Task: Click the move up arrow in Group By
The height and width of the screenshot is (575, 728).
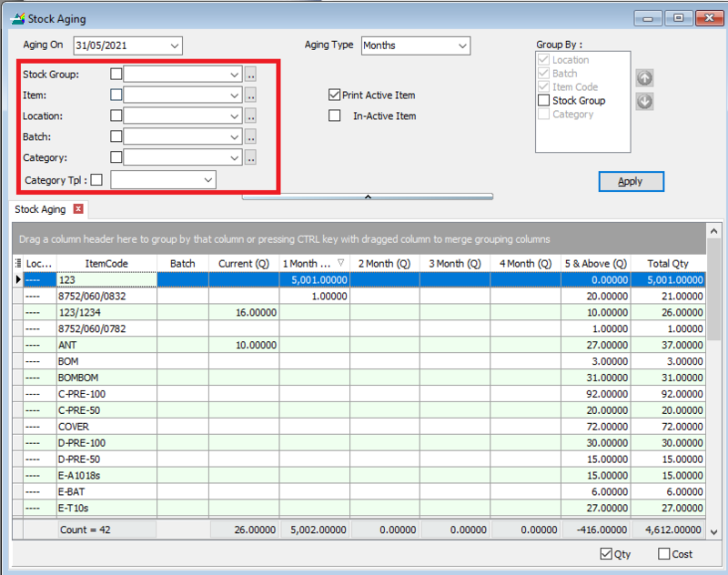Action: click(x=644, y=78)
